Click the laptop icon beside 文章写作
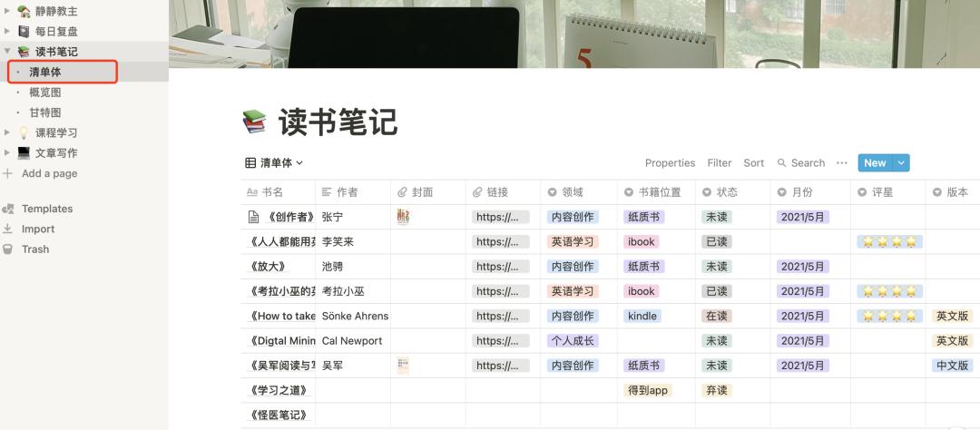The width and height of the screenshot is (980, 430). [x=24, y=152]
